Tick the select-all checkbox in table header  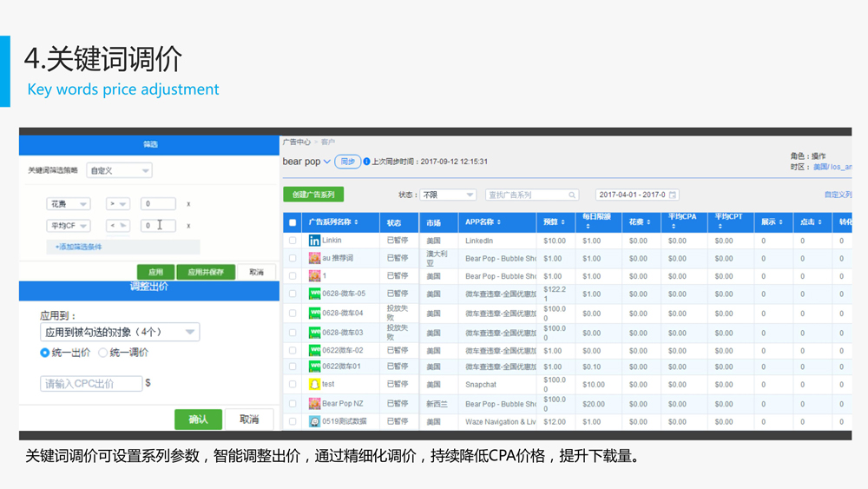[x=293, y=223]
